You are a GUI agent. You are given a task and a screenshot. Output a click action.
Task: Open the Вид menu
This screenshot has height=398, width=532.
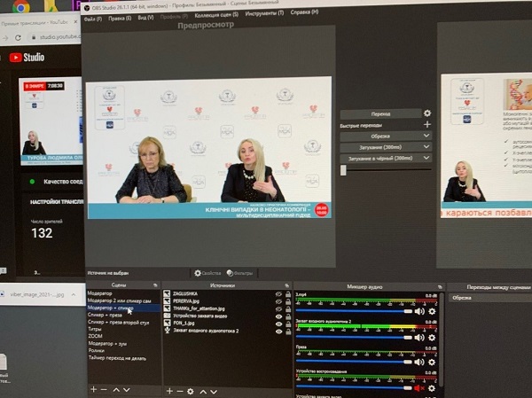145,18
